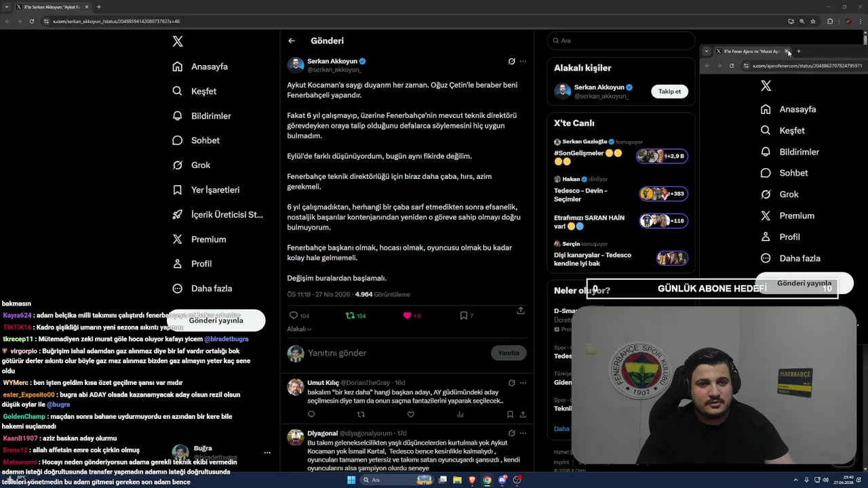The height and width of the screenshot is (488, 868).
Task: Open Daha fazla menu in main sidebar
Action: coord(201,288)
